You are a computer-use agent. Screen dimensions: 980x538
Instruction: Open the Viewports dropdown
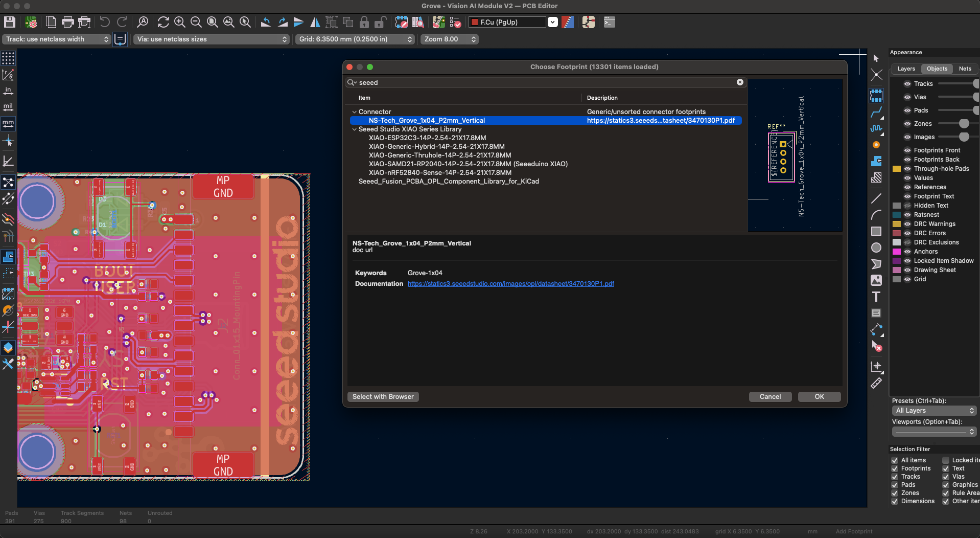point(935,432)
